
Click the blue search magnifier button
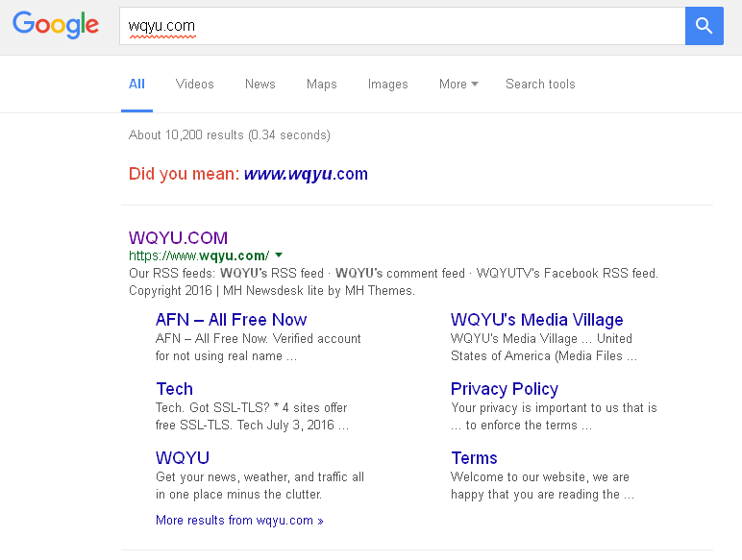tap(704, 26)
